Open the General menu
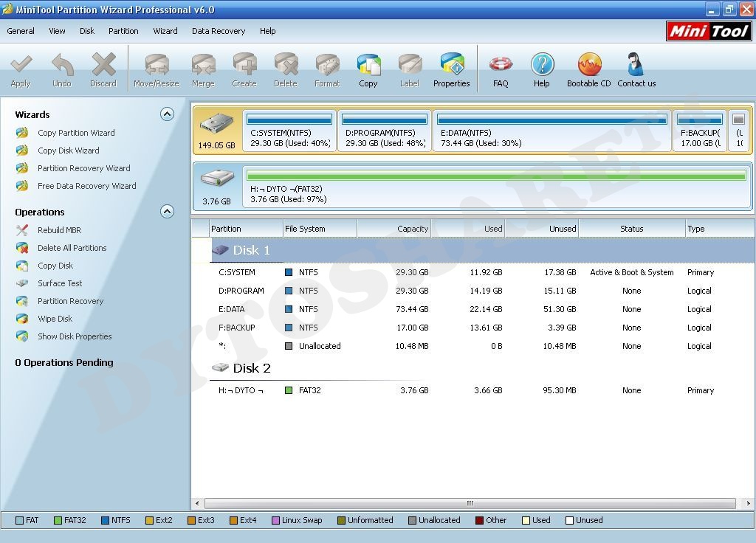Screen dimensions: 756x543 [x=20, y=31]
